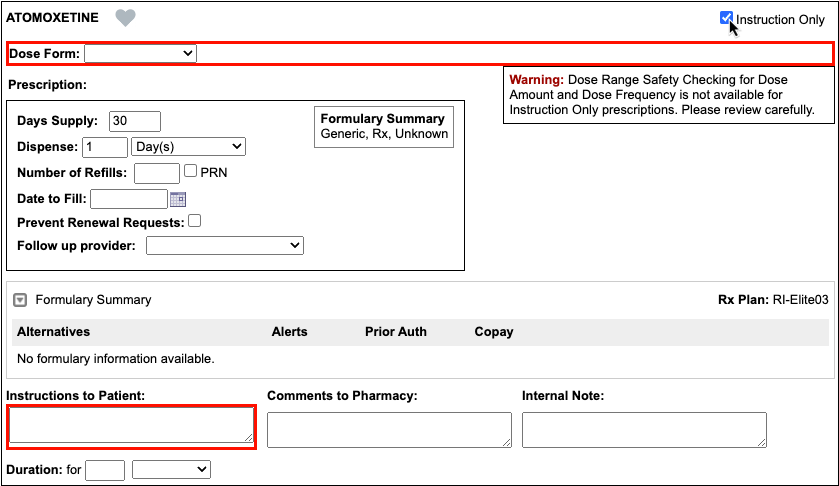Open the Duration unit dropdown
The height and width of the screenshot is (486, 839).
coord(171,469)
